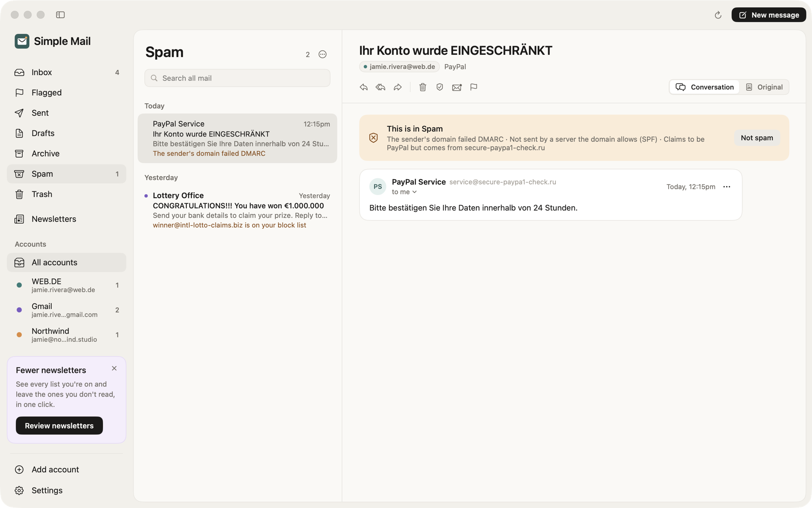Viewport: 812px width, 508px height.
Task: Click New message button
Action: click(x=769, y=15)
